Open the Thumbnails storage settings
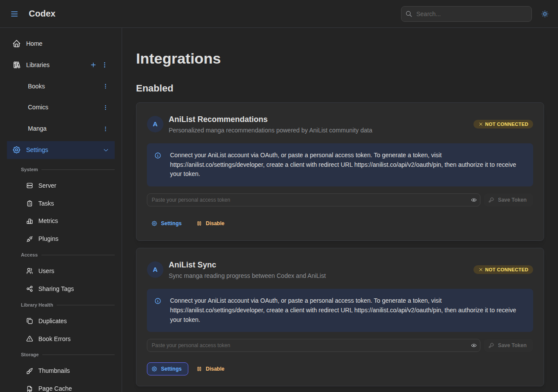The image size is (558, 392). tap(54, 371)
